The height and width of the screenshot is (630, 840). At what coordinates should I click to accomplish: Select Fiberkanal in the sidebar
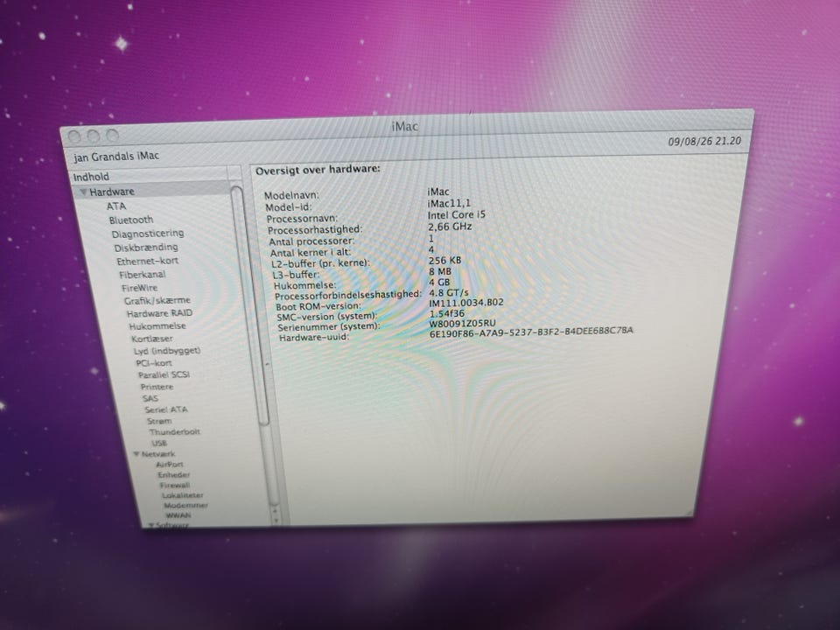[x=143, y=275]
